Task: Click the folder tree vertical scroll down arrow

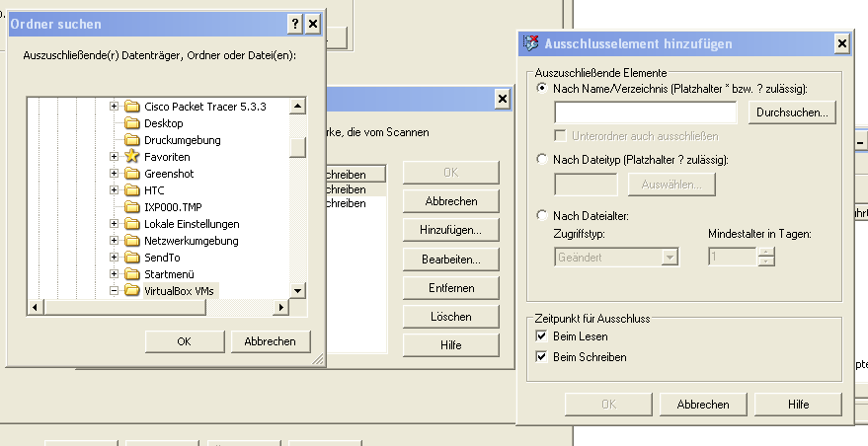Action: [297, 290]
